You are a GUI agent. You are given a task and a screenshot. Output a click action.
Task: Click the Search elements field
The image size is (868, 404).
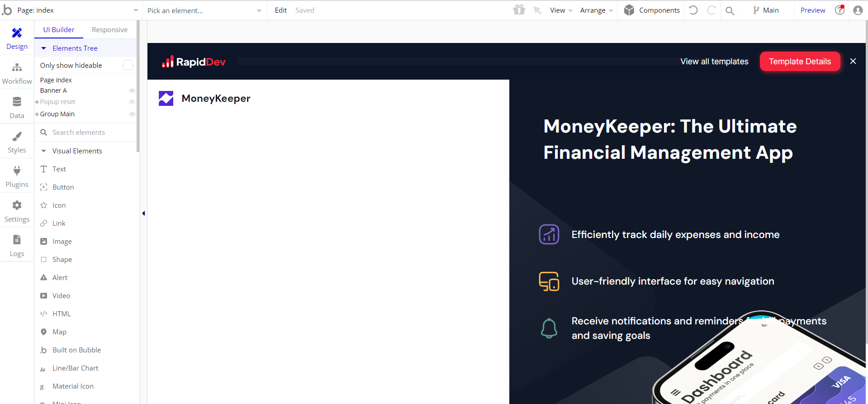point(86,132)
